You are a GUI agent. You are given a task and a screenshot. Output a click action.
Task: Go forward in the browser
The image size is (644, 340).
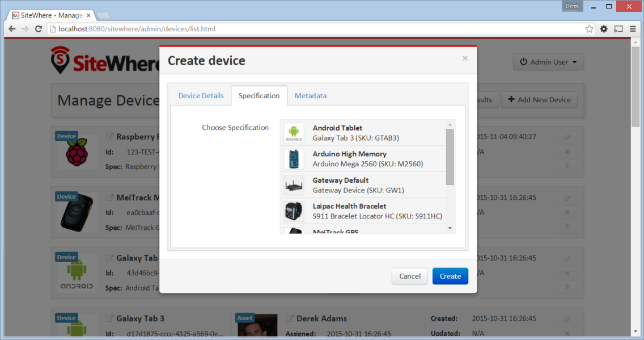26,29
